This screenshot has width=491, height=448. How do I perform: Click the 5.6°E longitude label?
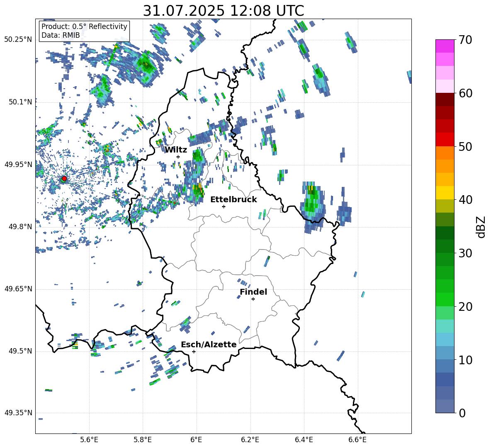pyautogui.click(x=89, y=440)
